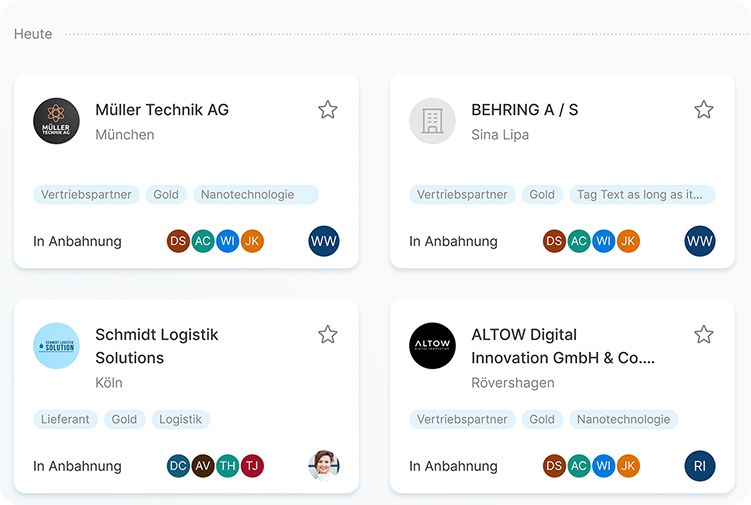
Task: Click Rövershagen under ALTOW Digital
Action: (x=513, y=383)
